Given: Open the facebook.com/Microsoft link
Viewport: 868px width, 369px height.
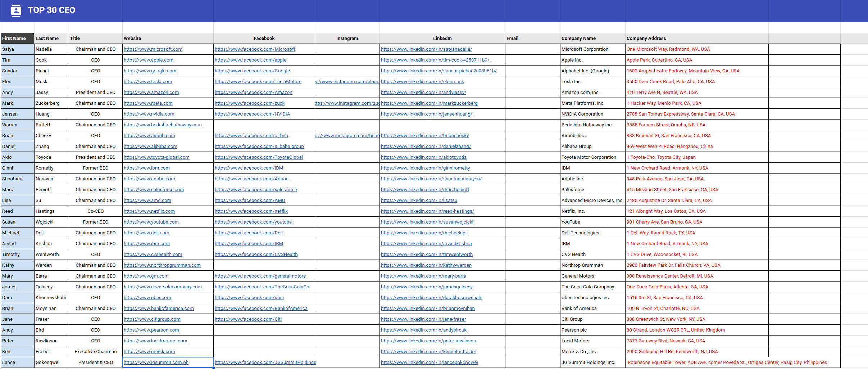Looking at the screenshot, I should point(255,49).
